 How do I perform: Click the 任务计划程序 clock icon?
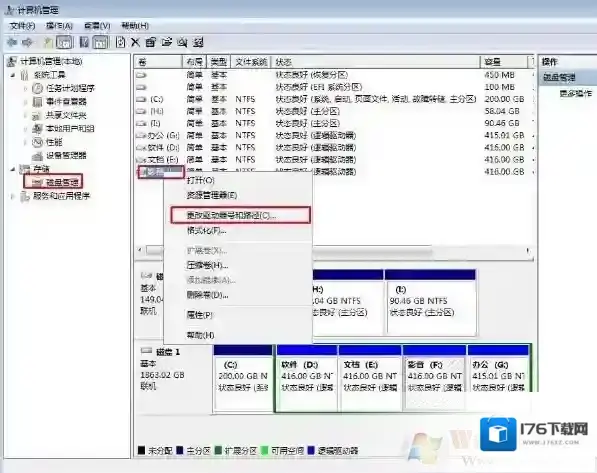(37, 88)
